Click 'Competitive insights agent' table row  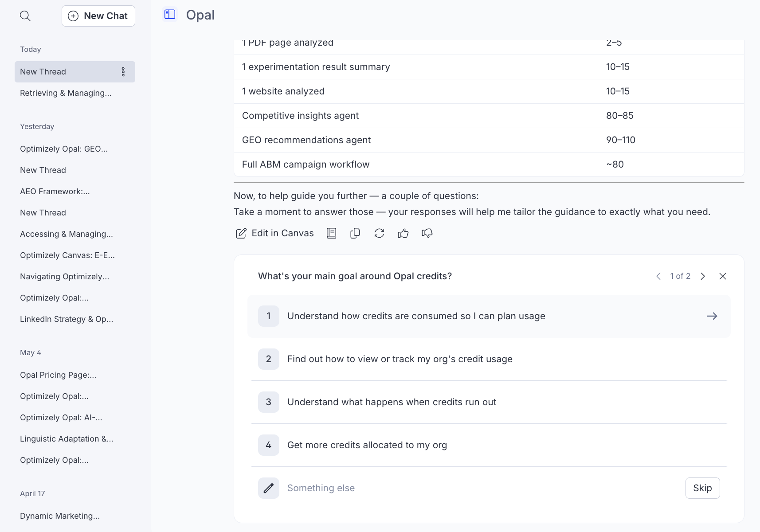click(489, 116)
